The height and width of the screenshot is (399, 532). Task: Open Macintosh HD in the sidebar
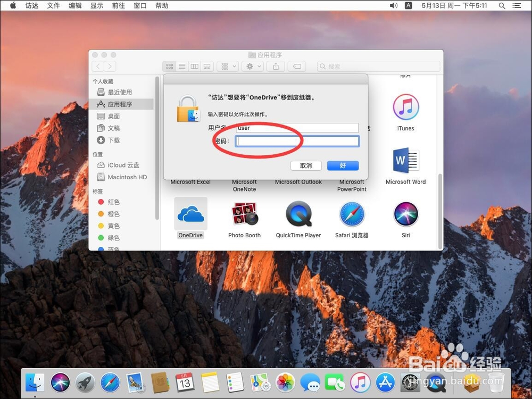pos(121,177)
